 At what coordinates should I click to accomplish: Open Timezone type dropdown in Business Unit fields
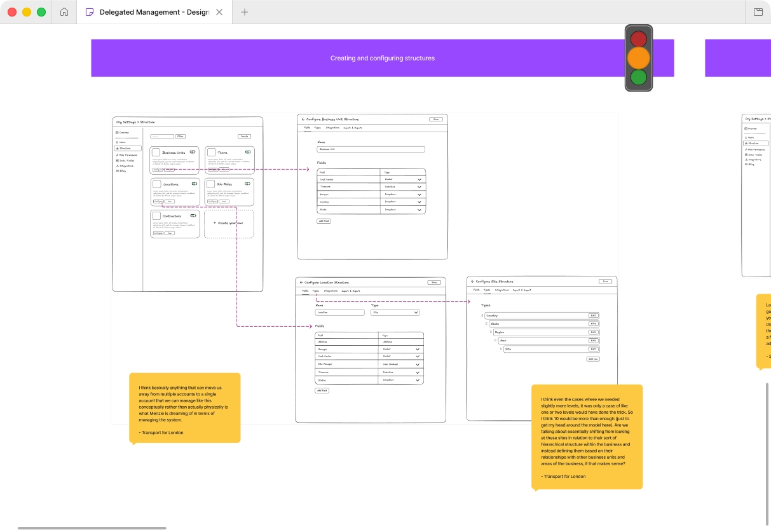coord(420,187)
